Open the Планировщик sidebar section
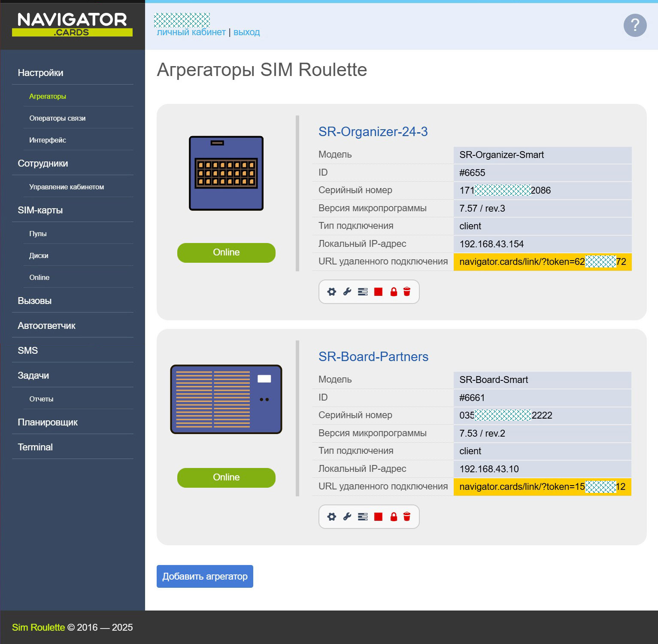The height and width of the screenshot is (644, 658). point(48,422)
